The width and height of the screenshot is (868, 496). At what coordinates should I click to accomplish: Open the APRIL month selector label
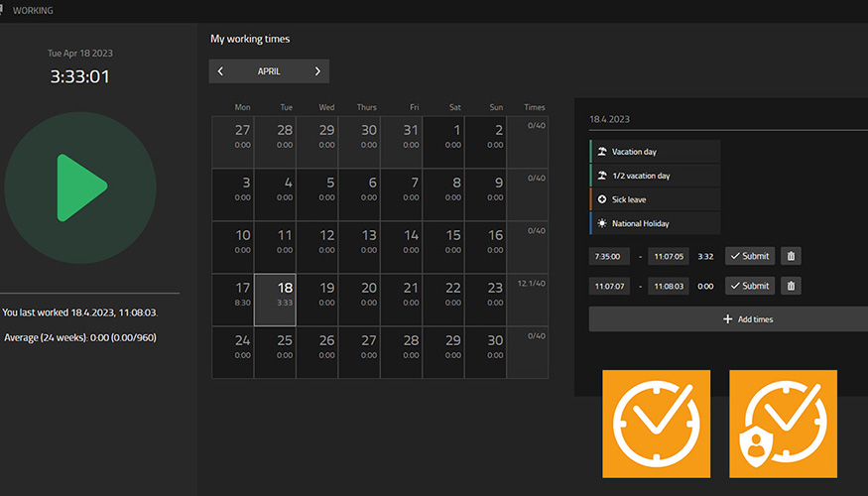pos(269,71)
